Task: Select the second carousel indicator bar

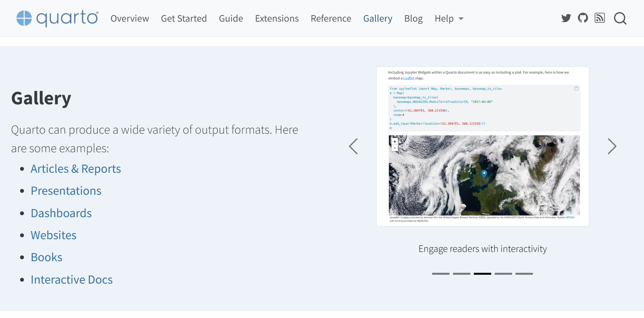Action: click(461, 274)
